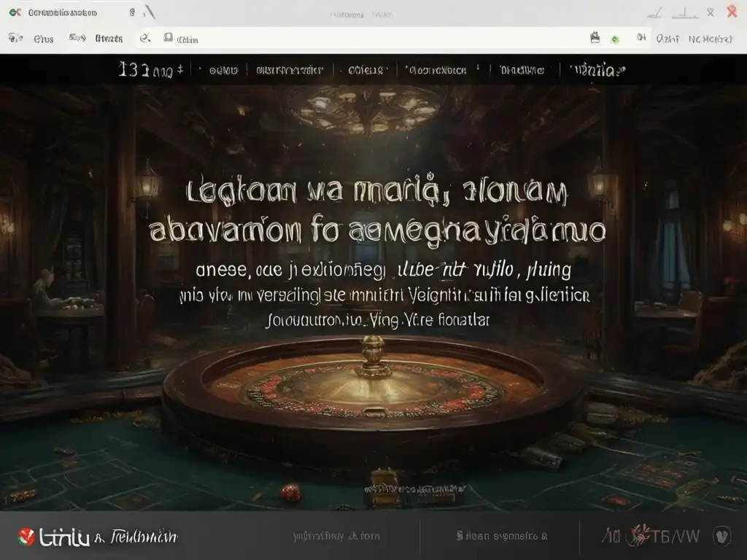
Task: Click the diagonal pen icon beside the tab
Action: (150, 12)
